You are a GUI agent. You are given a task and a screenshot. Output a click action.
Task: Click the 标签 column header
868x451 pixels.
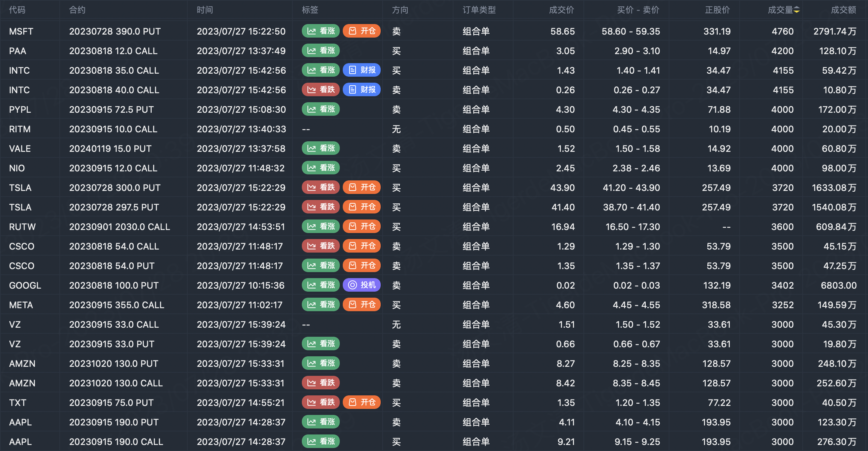tap(310, 10)
